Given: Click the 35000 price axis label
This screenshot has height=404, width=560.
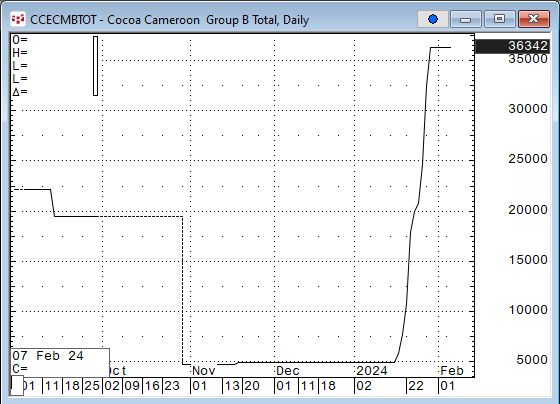Looking at the screenshot, I should pyautogui.click(x=528, y=59).
